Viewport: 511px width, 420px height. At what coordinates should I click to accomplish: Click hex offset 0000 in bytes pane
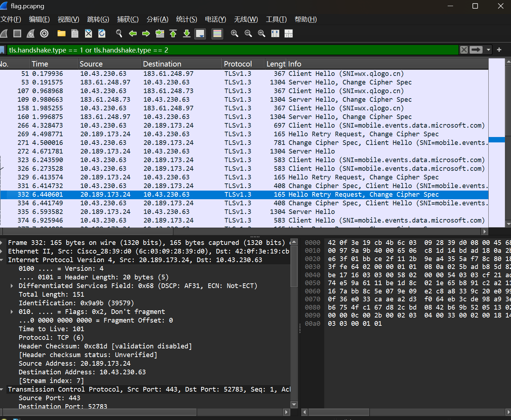coord(312,243)
